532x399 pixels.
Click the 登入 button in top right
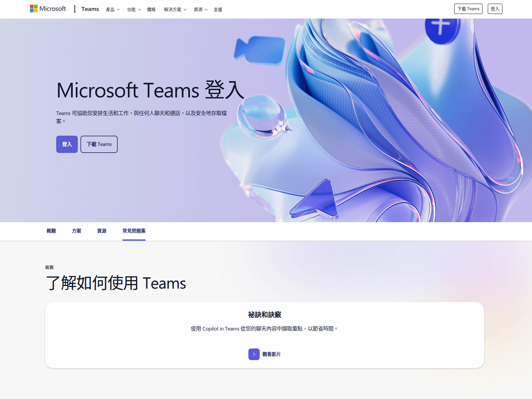[495, 9]
